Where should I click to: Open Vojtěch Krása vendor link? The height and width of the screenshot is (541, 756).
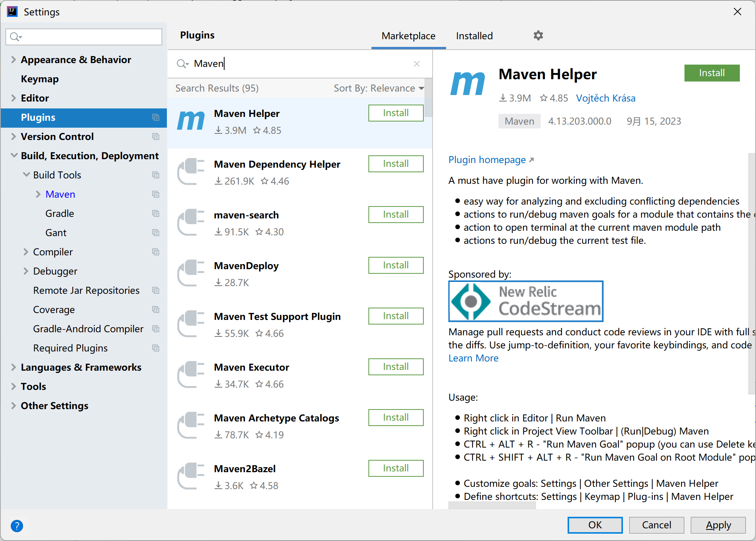605,98
